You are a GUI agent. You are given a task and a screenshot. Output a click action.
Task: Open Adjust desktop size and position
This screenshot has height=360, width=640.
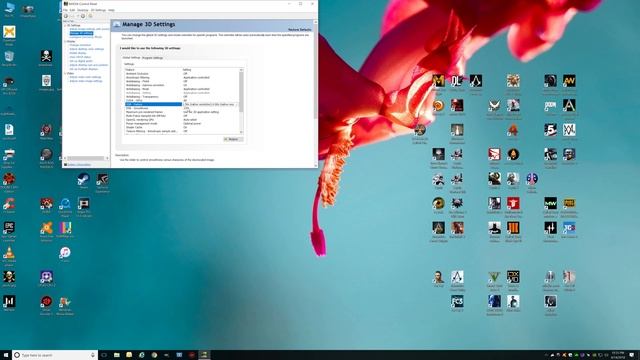[x=89, y=65]
